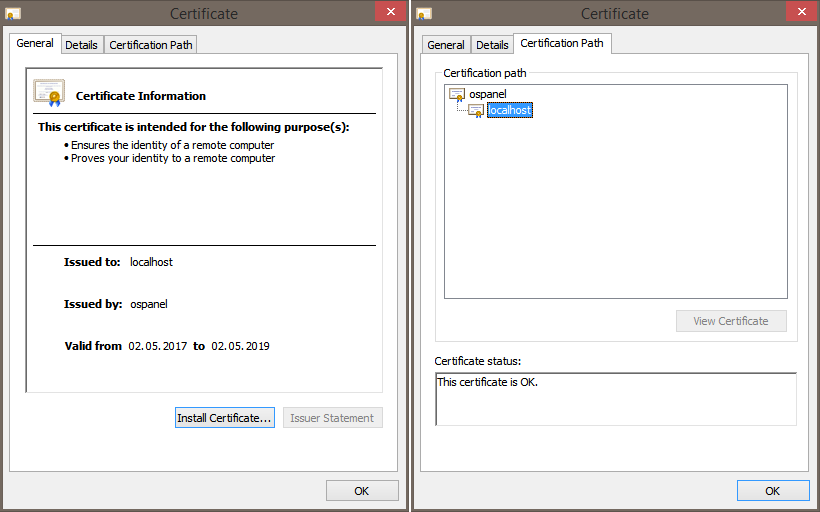The height and width of the screenshot is (512, 820).
Task: Select the ospanel root node in the certification path
Action: click(488, 94)
